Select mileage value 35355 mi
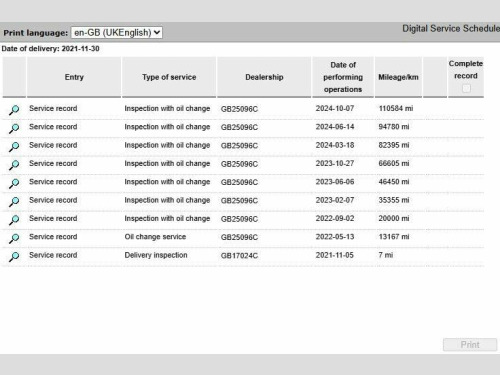Image resolution: width=500 pixels, height=375 pixels. pyautogui.click(x=394, y=200)
